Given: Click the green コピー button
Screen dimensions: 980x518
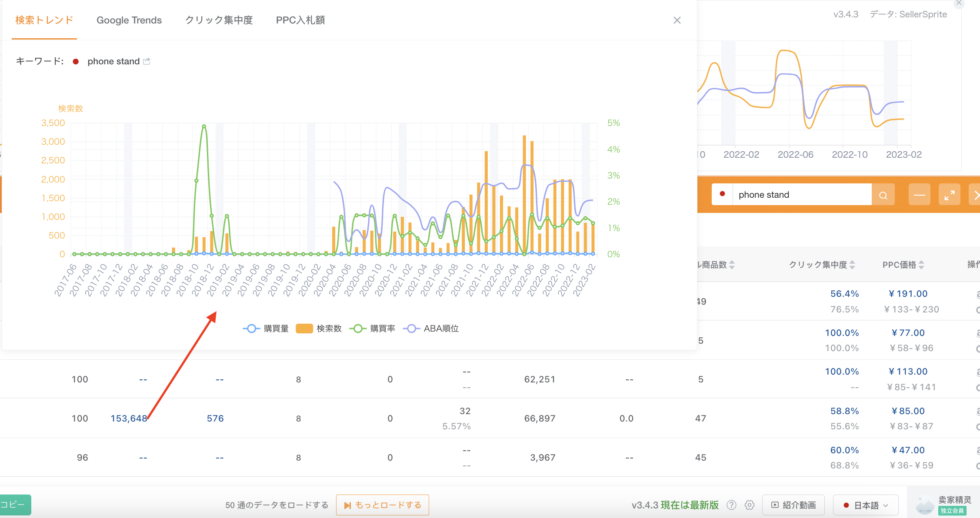Looking at the screenshot, I should coord(15,505).
